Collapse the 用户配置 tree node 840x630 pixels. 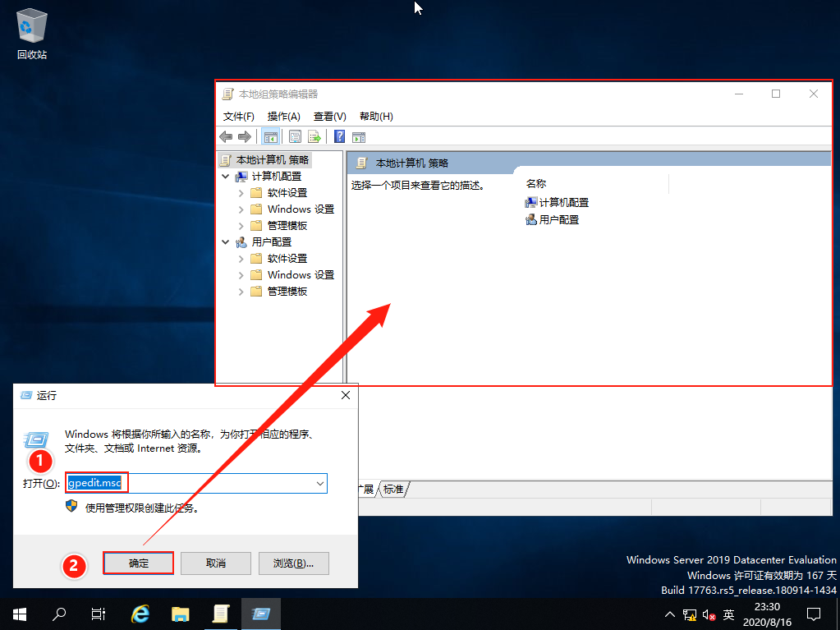226,242
